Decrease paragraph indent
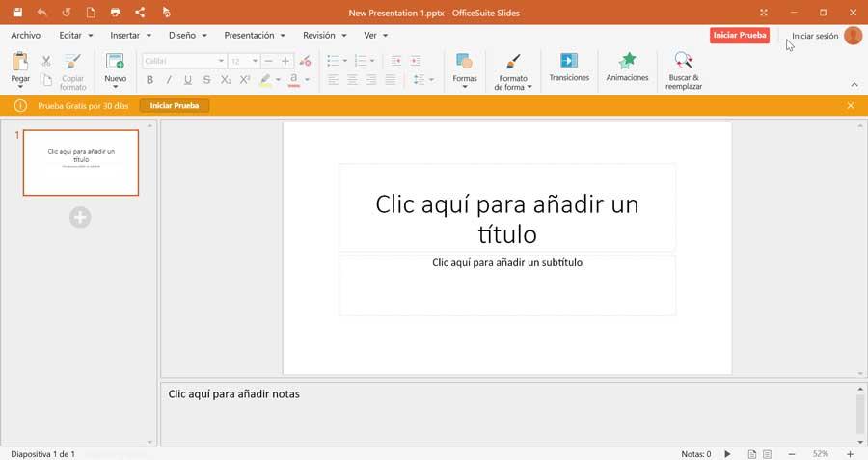 (396, 61)
